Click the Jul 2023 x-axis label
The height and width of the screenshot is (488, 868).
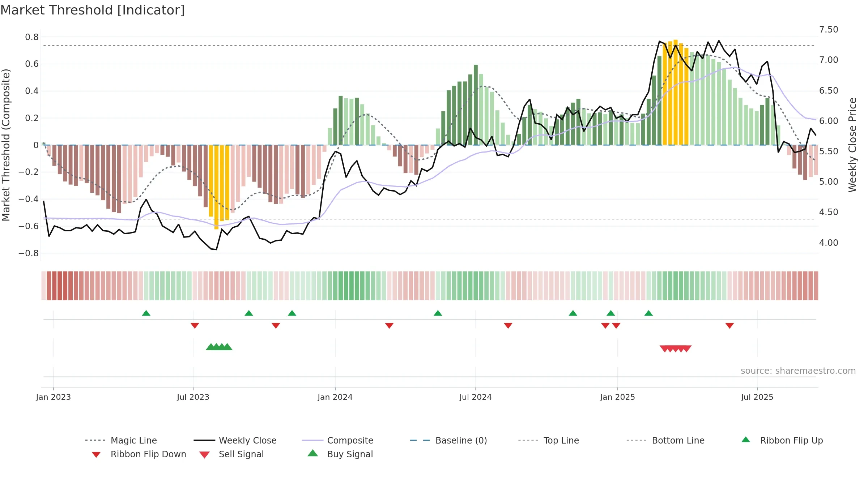pos(193,397)
